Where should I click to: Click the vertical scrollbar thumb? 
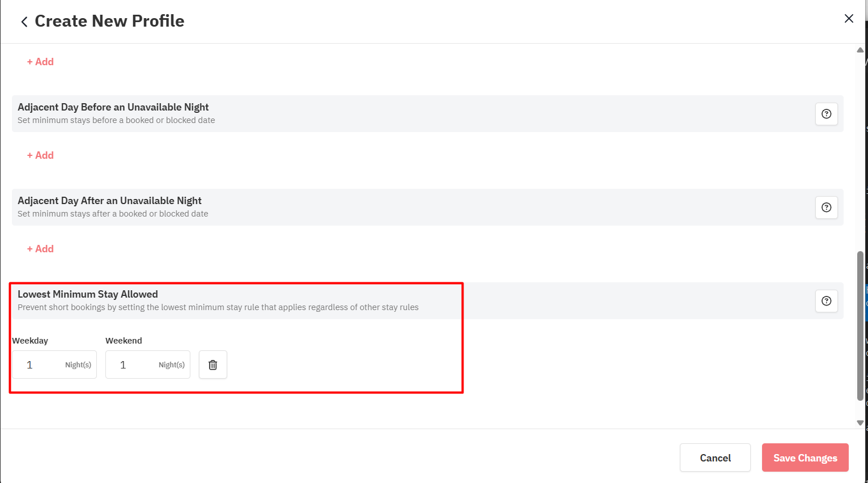(860, 326)
